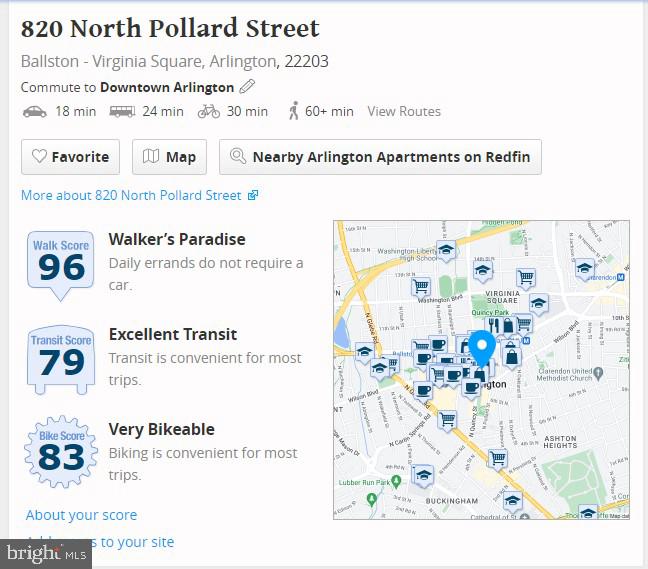The width and height of the screenshot is (648, 569).
Task: Click school marker near Washington-Liberty High School
Action: (447, 250)
